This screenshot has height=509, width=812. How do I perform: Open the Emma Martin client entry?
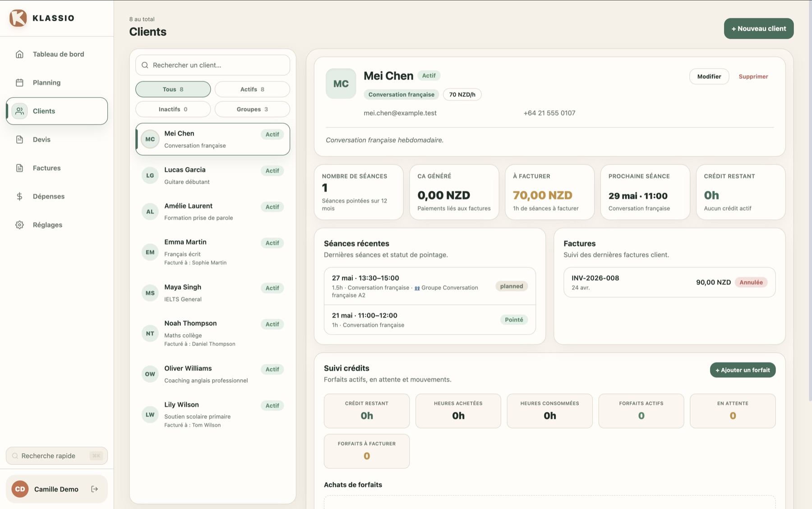point(212,252)
